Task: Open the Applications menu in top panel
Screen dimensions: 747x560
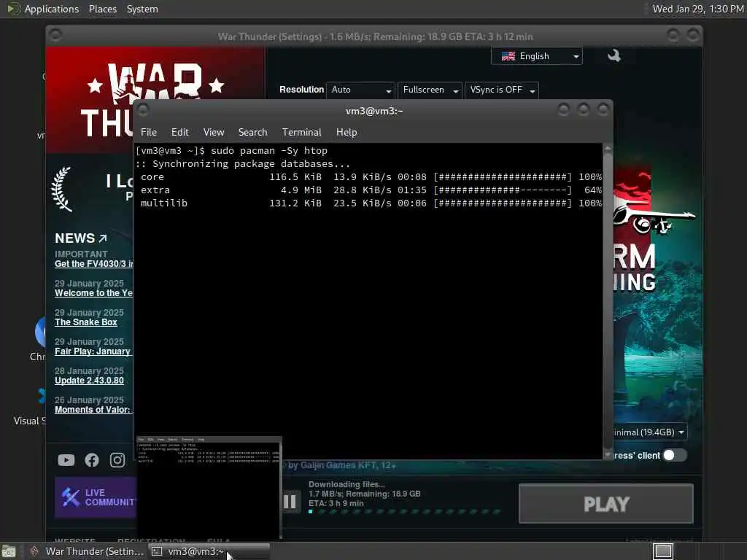Action: pos(52,9)
